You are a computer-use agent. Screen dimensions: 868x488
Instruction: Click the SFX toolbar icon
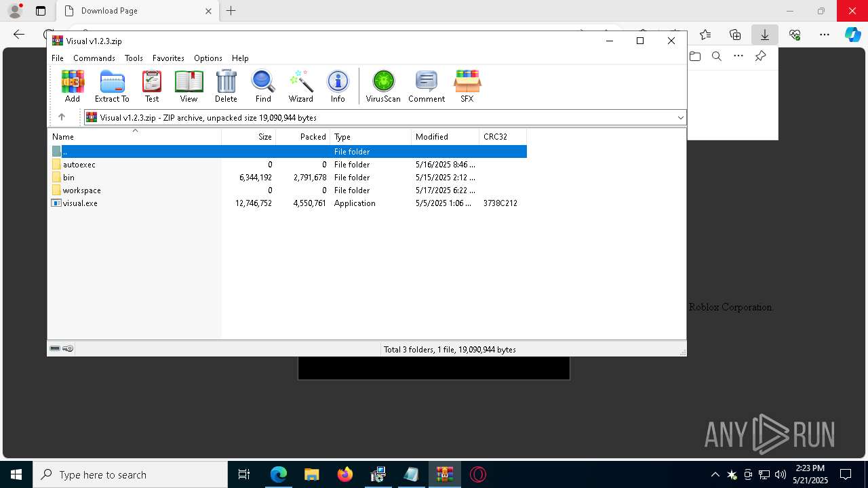[x=467, y=86]
